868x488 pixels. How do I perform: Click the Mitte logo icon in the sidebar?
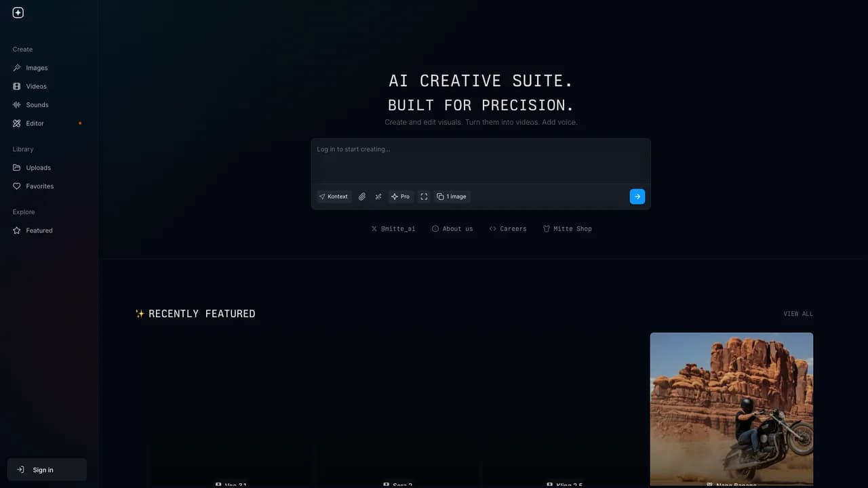coord(18,12)
